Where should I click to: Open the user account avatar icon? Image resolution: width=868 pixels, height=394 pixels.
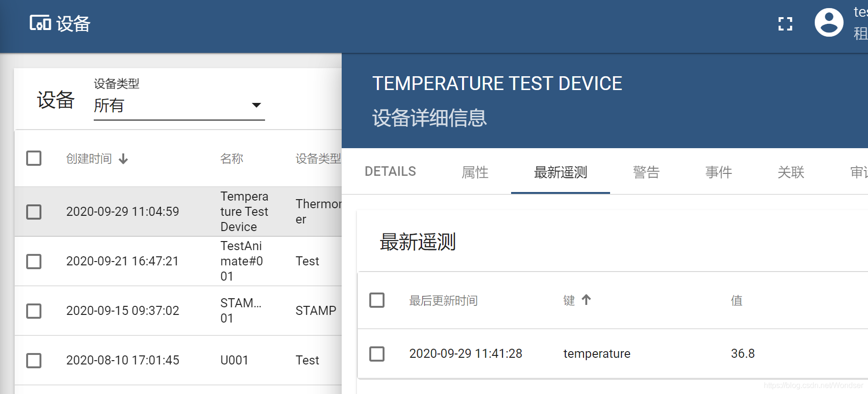click(x=829, y=22)
